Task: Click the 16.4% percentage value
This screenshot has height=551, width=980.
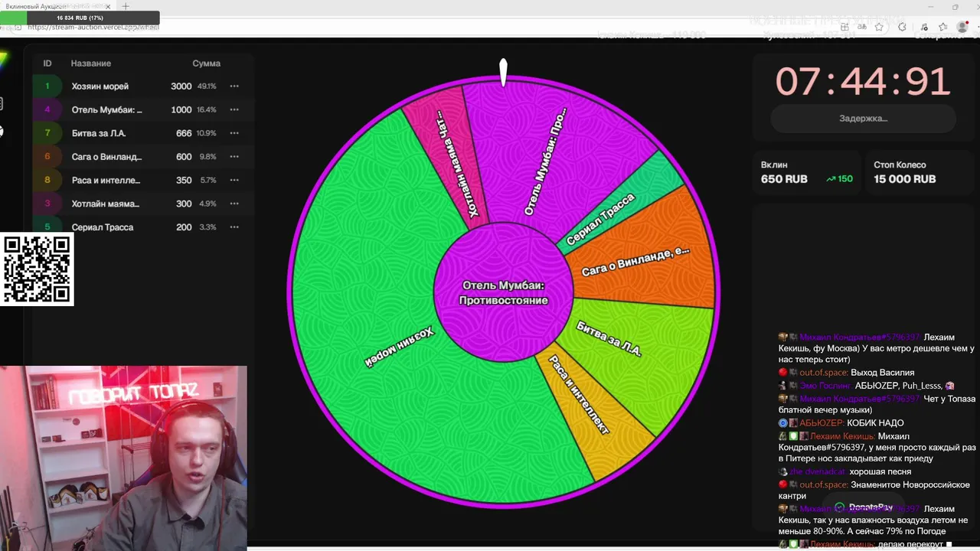Action: (x=207, y=109)
